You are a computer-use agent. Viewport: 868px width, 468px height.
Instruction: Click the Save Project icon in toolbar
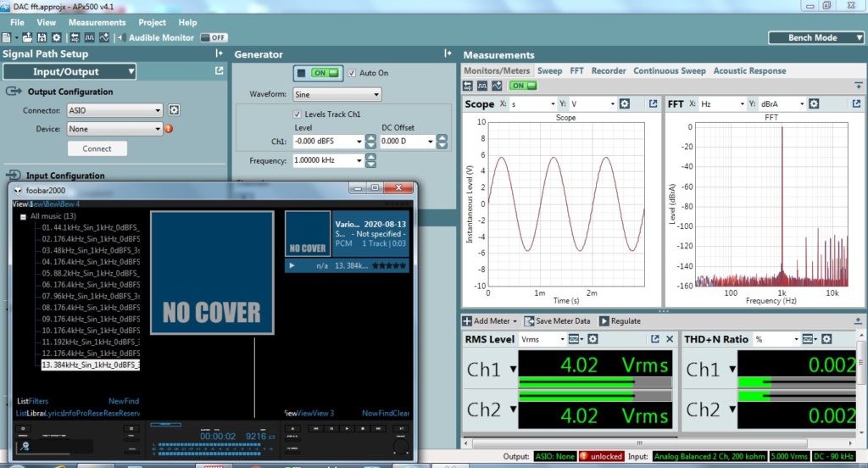click(41, 37)
